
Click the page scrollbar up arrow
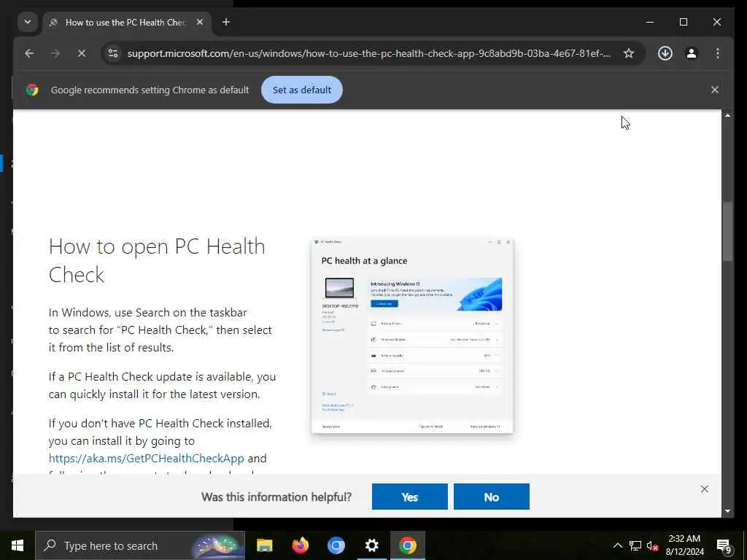727,114
